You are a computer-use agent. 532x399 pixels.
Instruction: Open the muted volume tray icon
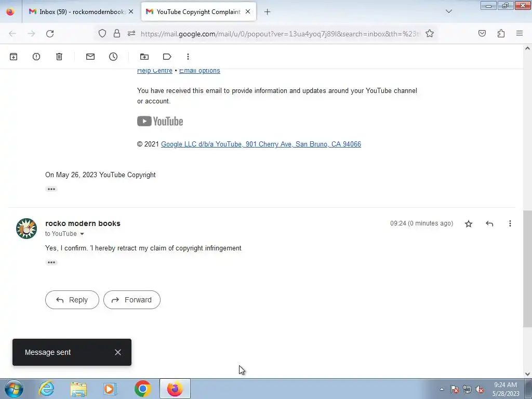pos(480,389)
